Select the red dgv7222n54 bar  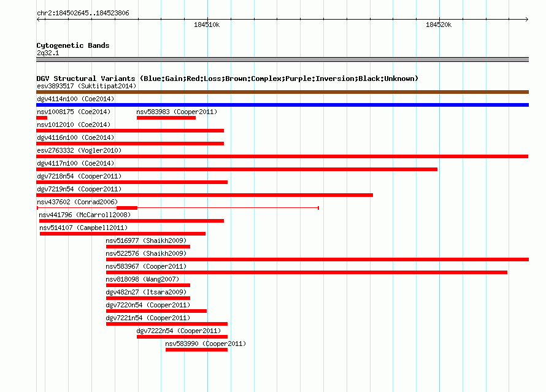click(182, 337)
